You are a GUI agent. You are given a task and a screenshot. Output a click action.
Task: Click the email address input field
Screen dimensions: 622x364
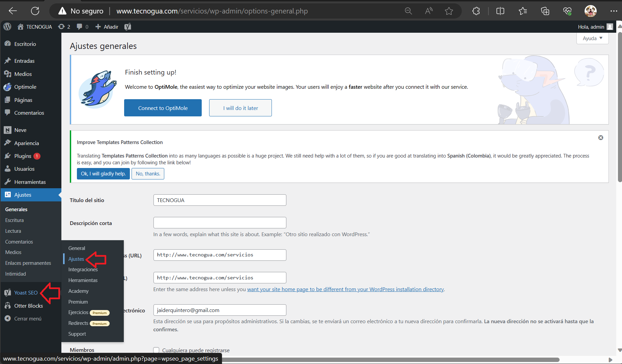click(220, 310)
